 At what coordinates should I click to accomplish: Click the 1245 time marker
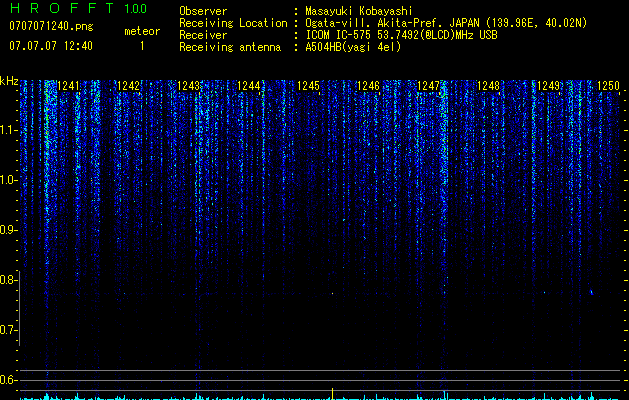(x=308, y=85)
